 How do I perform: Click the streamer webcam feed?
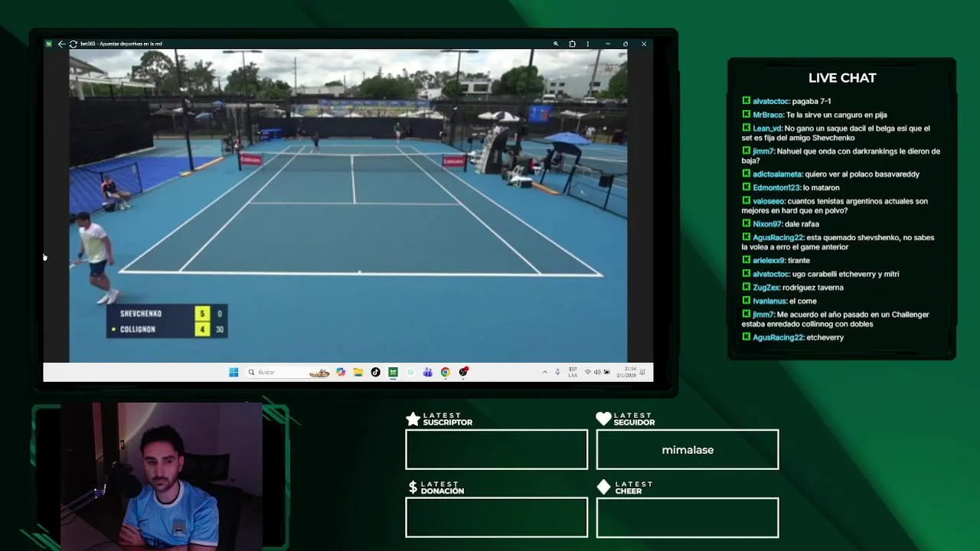[x=161, y=476]
